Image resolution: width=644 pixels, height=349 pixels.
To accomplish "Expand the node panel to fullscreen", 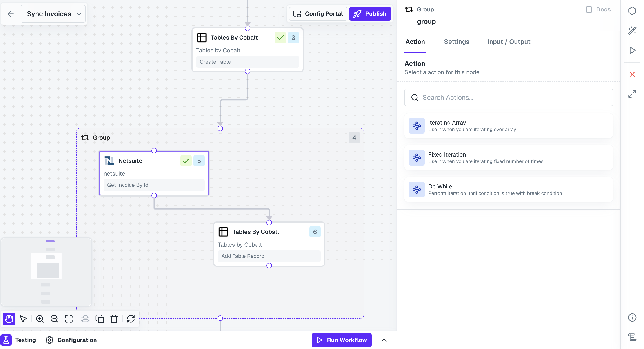I will pyautogui.click(x=632, y=94).
